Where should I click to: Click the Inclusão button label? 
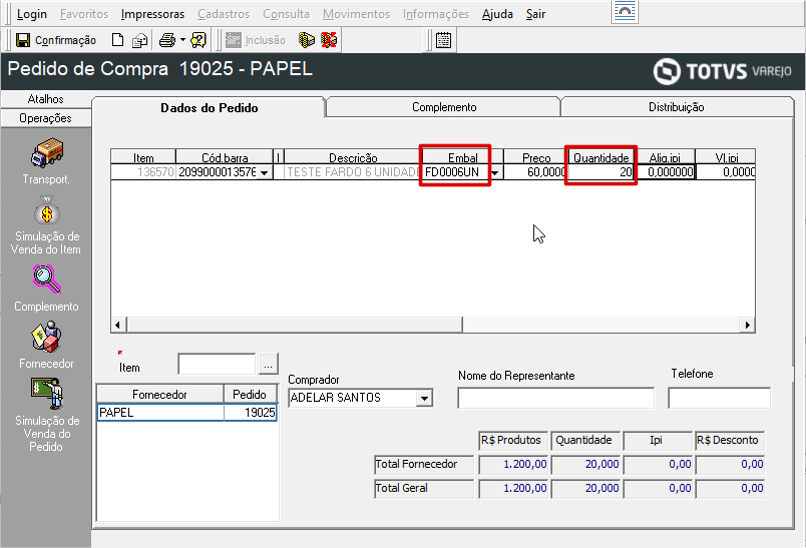265,40
